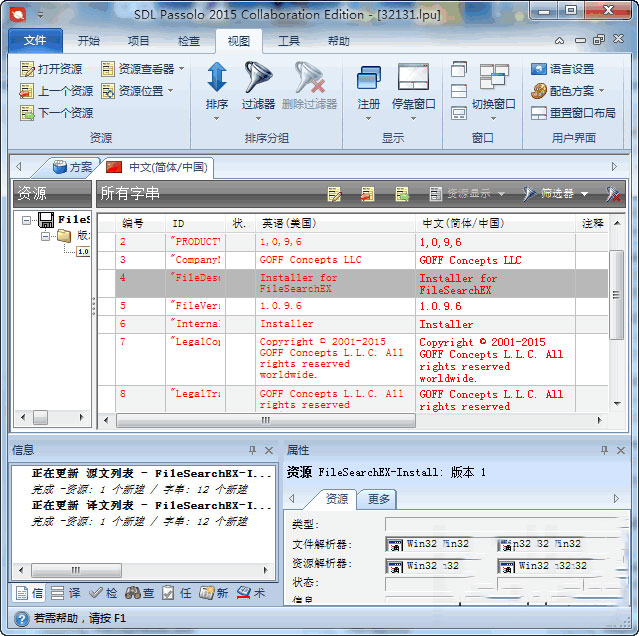The height and width of the screenshot is (636, 639).
Task: Click the 注册 display icon
Action: pyautogui.click(x=369, y=78)
